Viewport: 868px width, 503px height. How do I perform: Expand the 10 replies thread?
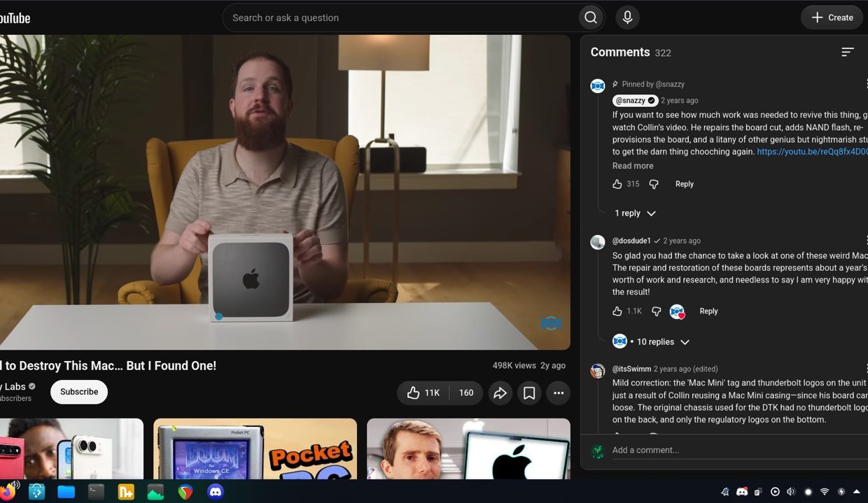(651, 342)
